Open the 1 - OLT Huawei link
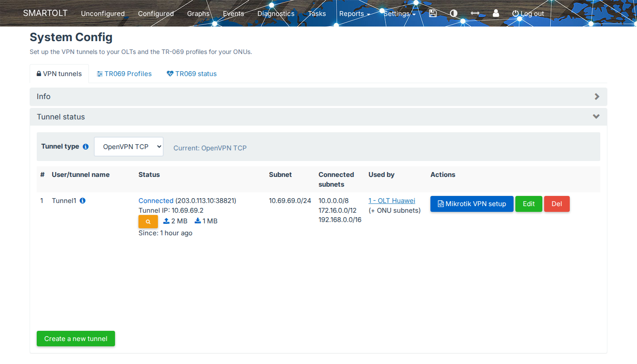637x364 pixels. 392,201
